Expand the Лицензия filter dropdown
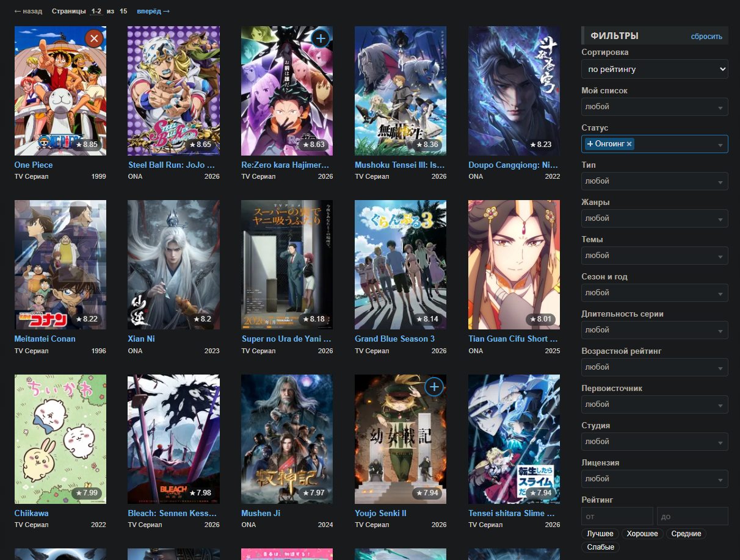Viewport: 740px width, 560px height. (x=655, y=479)
